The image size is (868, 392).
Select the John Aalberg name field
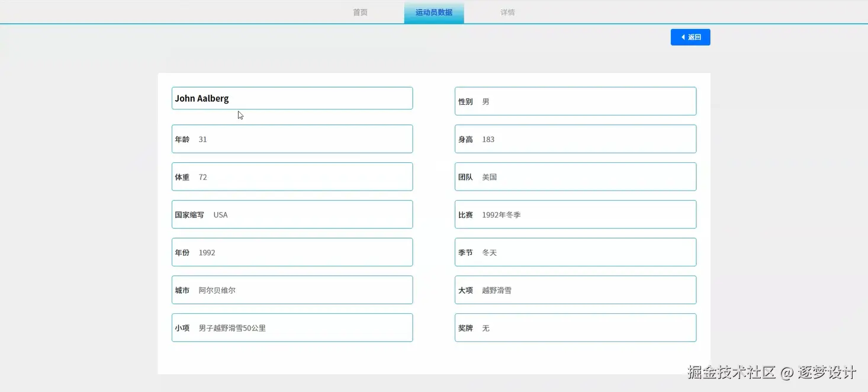(x=292, y=98)
